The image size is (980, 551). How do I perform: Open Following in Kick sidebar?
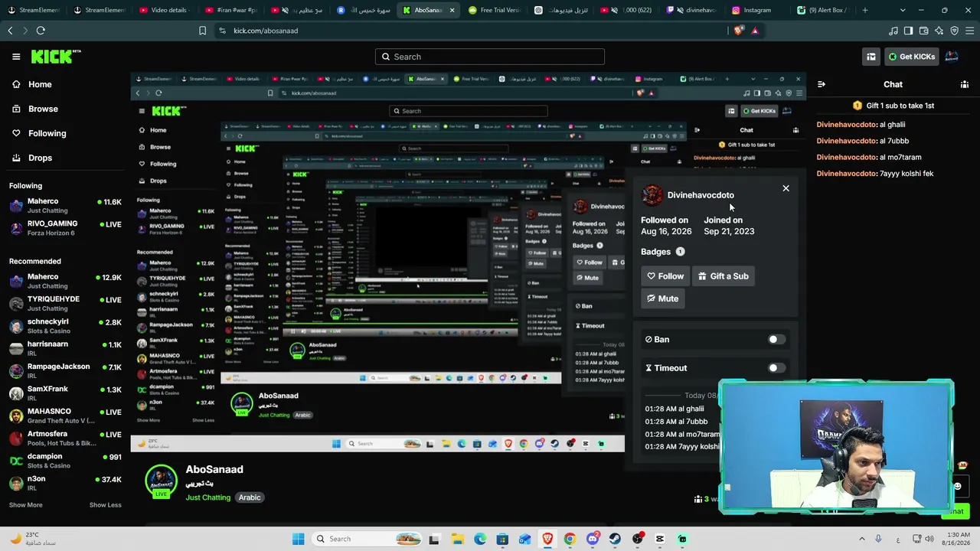(x=39, y=133)
